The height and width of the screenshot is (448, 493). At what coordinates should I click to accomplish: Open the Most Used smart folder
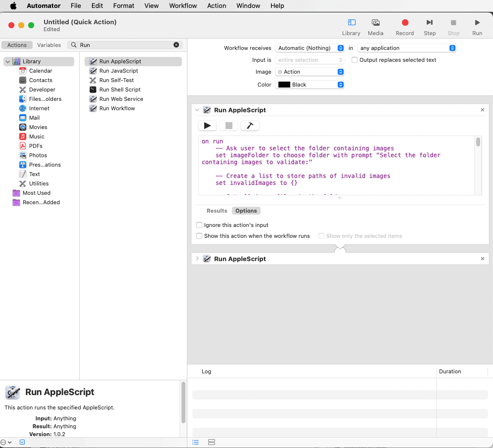(x=37, y=193)
